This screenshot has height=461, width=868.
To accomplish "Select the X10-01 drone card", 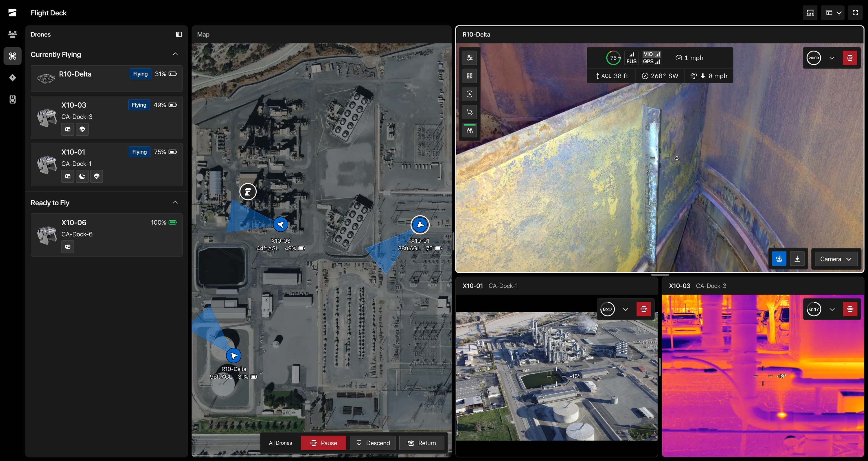I will pos(106,165).
